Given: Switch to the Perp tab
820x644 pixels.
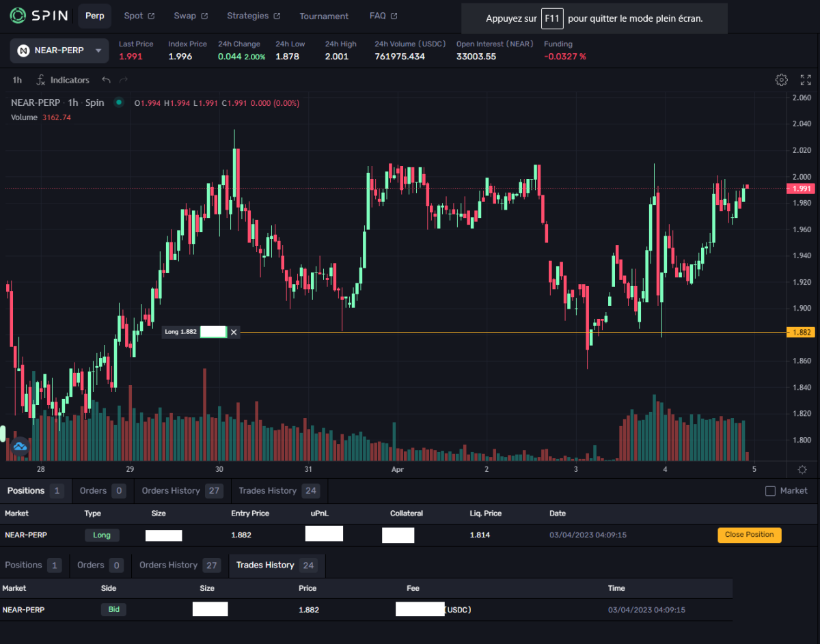Looking at the screenshot, I should (x=94, y=16).
